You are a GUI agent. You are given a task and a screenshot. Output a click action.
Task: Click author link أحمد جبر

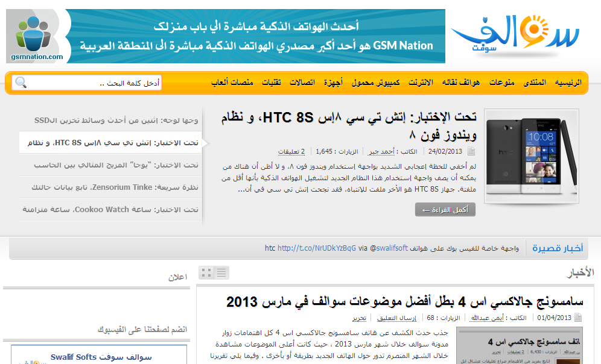pos(381,152)
